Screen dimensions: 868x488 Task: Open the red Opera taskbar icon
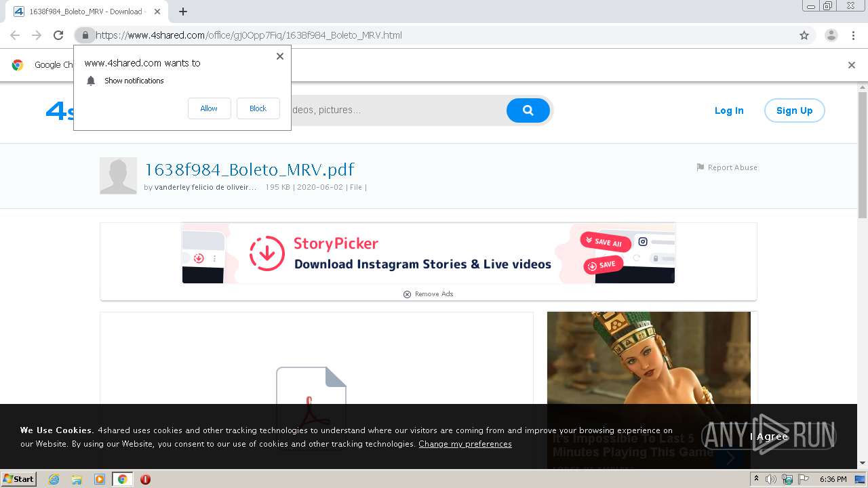[145, 479]
